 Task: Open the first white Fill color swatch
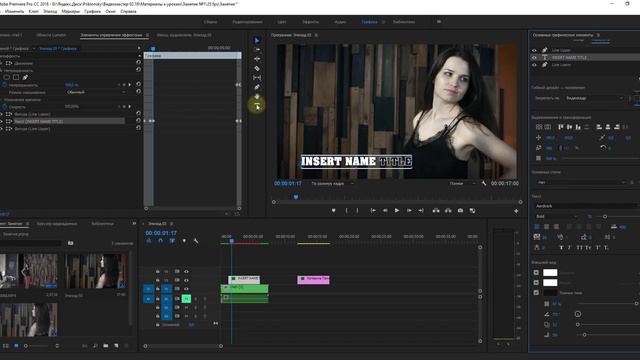[x=550, y=273]
